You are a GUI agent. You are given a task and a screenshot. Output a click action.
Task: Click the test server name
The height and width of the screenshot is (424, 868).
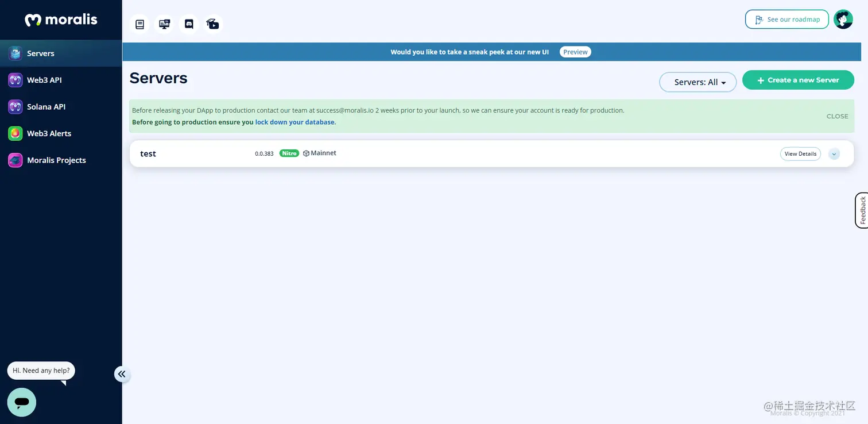click(x=148, y=154)
